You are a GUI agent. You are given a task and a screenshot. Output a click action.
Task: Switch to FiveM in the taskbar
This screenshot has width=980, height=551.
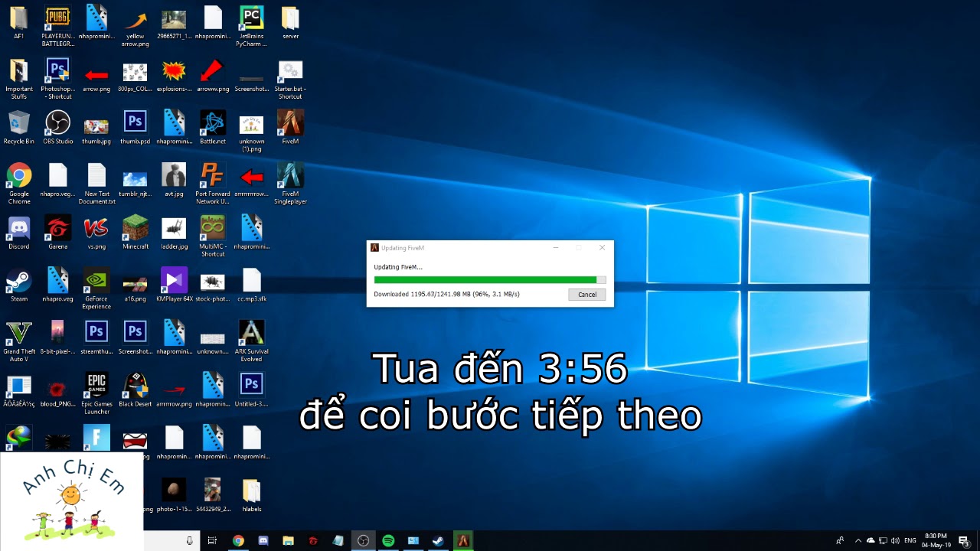[462, 540]
